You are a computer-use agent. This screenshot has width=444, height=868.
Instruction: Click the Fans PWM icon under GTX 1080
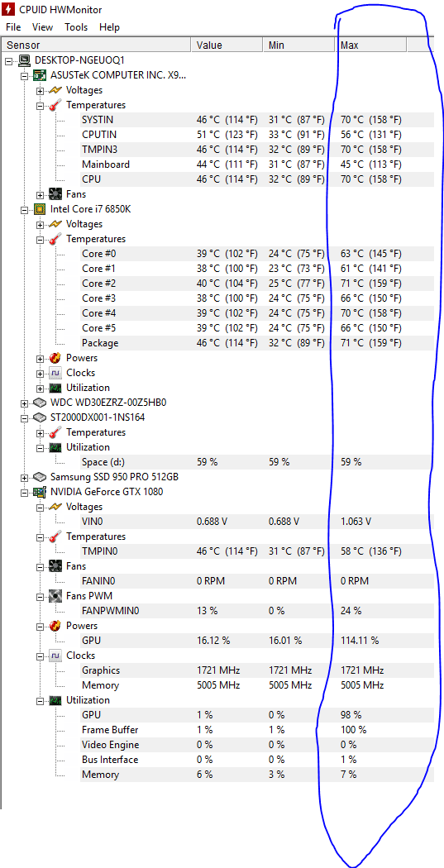pos(55,596)
